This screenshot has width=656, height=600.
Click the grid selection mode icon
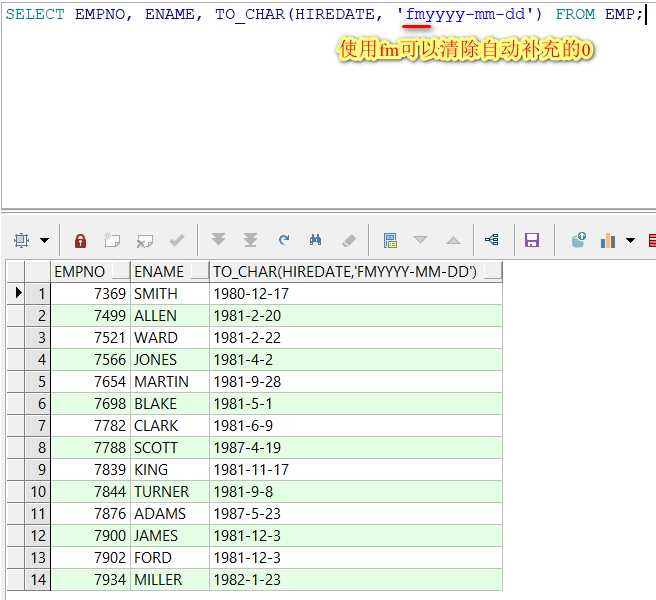pos(21,240)
